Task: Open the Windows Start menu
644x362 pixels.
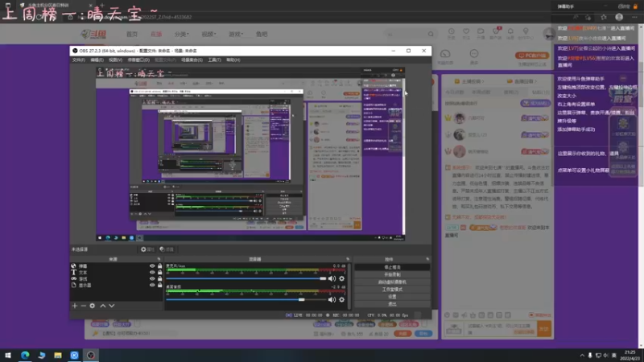Action: pyautogui.click(x=8, y=355)
